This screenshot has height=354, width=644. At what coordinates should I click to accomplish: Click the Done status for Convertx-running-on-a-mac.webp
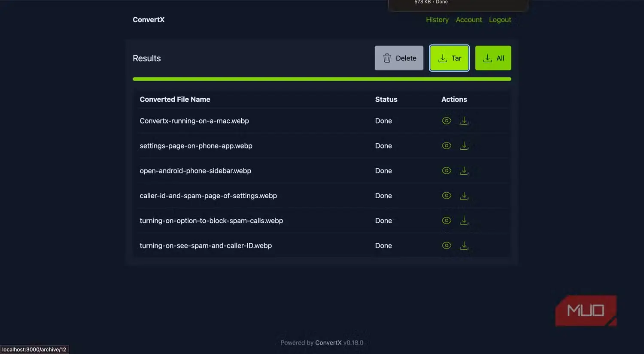(383, 121)
